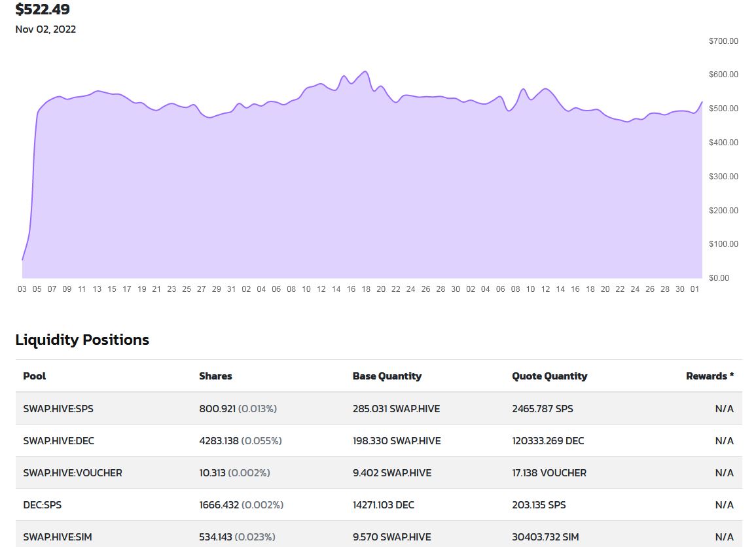Click the "Rewards *" column header
Viewport: 756px width, 547px height.
(x=710, y=376)
